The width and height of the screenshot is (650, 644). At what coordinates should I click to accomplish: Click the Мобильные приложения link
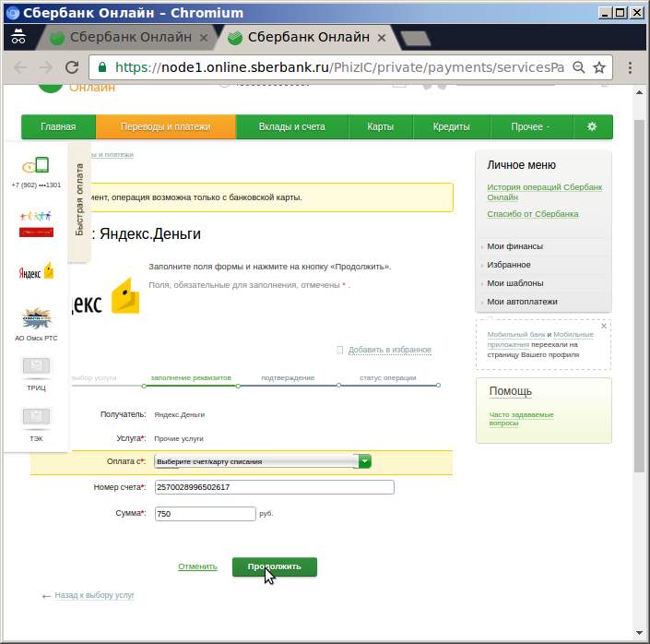point(540,340)
